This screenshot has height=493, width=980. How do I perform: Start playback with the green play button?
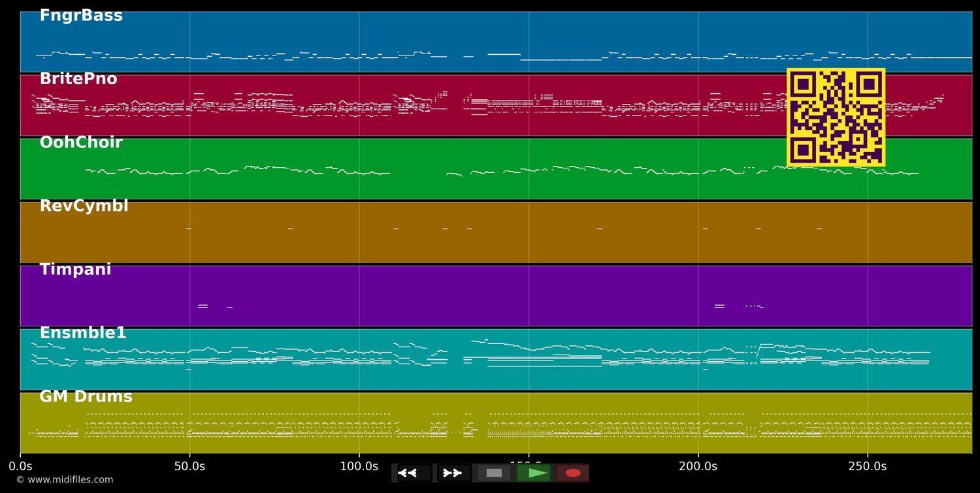(x=534, y=473)
